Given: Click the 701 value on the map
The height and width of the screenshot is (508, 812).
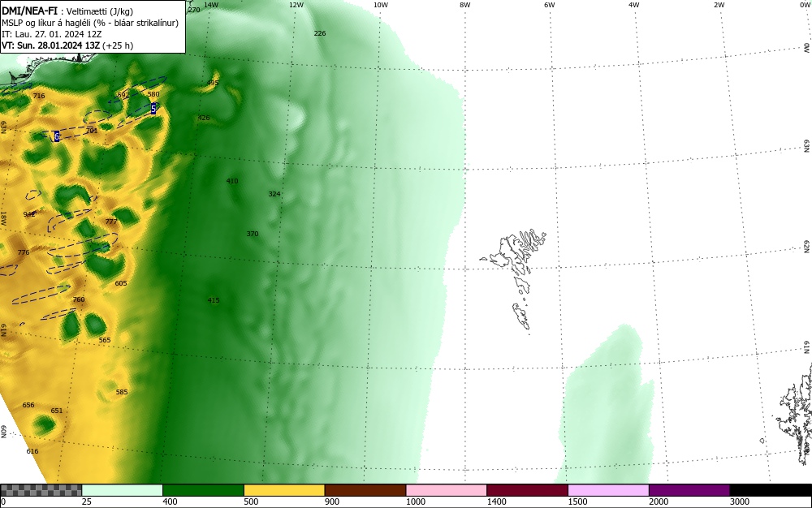Looking at the screenshot, I should 91,131.
